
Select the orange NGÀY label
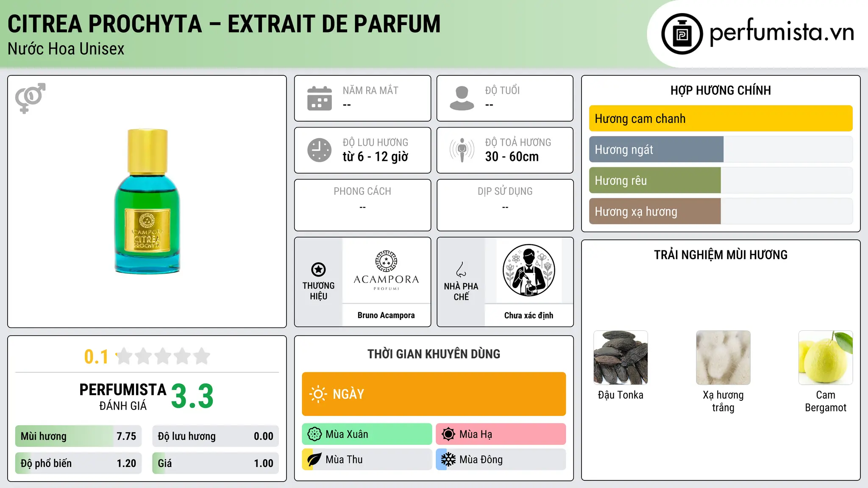coord(348,394)
